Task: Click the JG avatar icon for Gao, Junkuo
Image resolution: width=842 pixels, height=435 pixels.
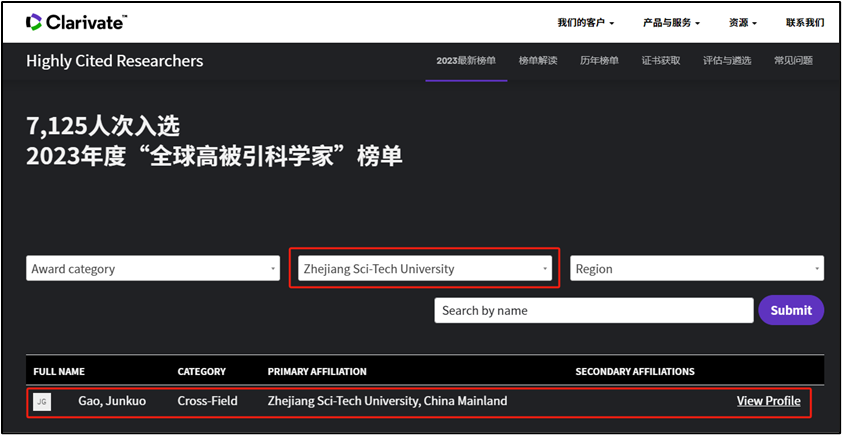Action: tap(41, 402)
